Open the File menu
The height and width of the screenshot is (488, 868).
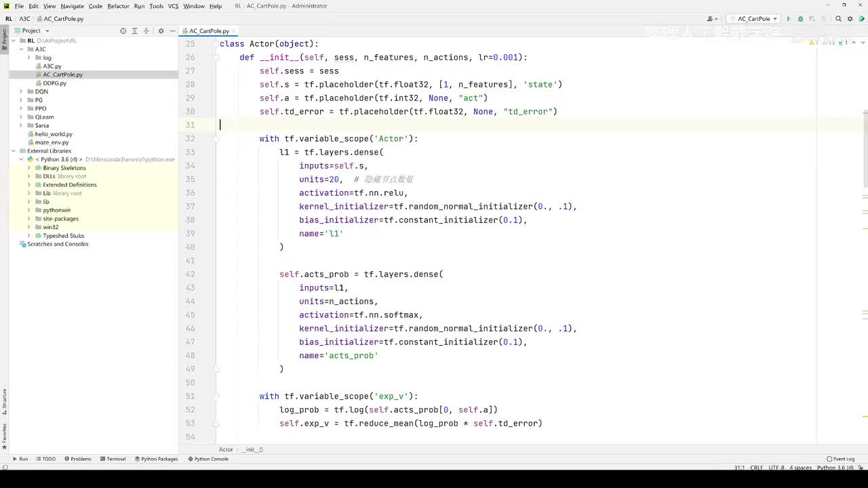pos(19,6)
